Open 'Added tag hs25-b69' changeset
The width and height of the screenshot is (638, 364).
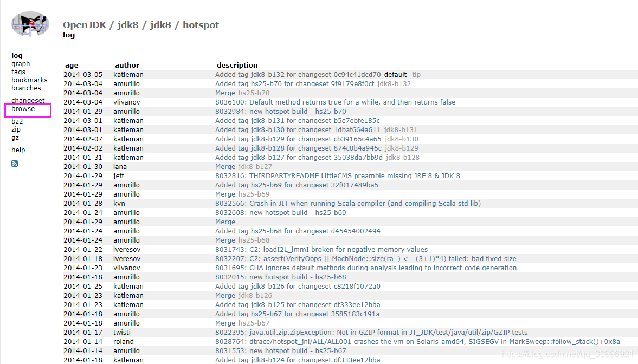(297, 185)
